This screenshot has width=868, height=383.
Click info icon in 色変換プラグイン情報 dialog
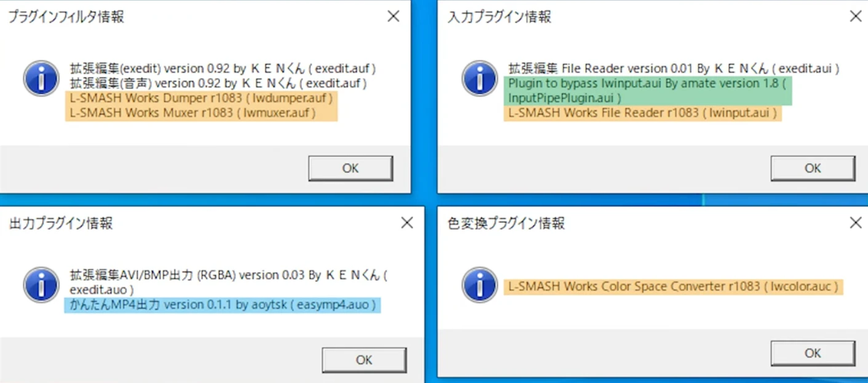[x=479, y=285]
